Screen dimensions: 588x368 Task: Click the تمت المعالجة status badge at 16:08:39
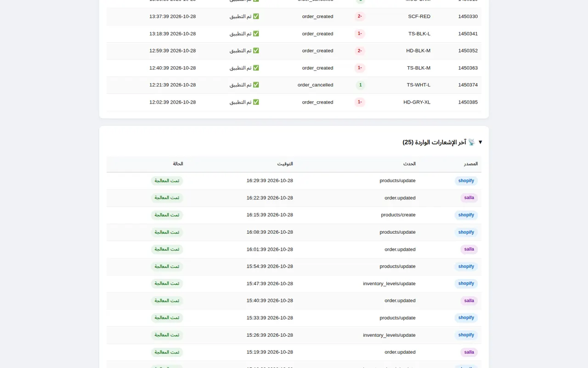167,232
